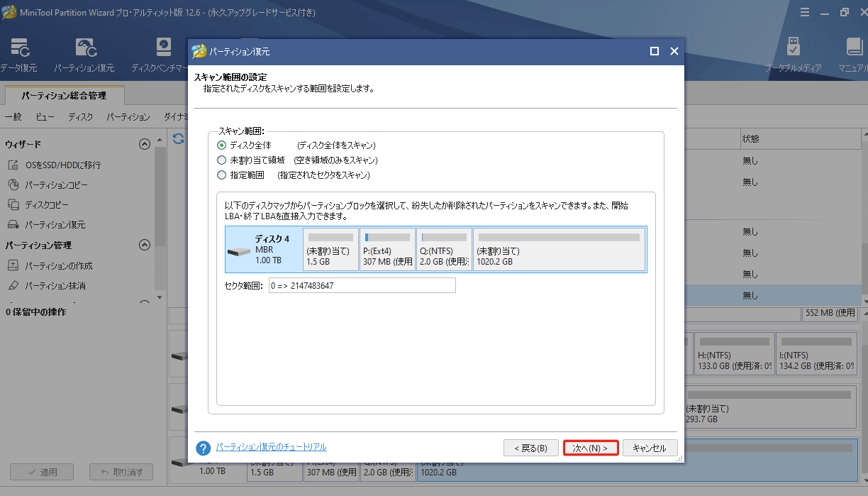Select the ディスク全体 radio button

click(222, 145)
